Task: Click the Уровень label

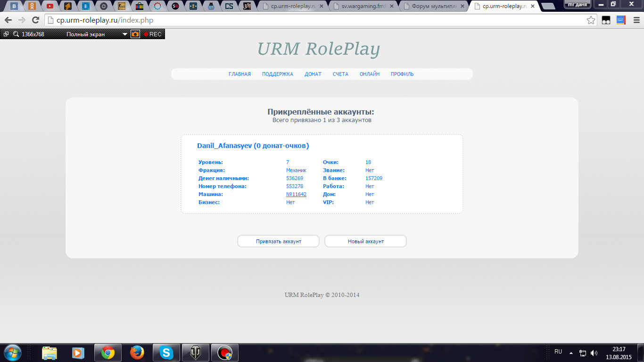Action: (x=211, y=162)
